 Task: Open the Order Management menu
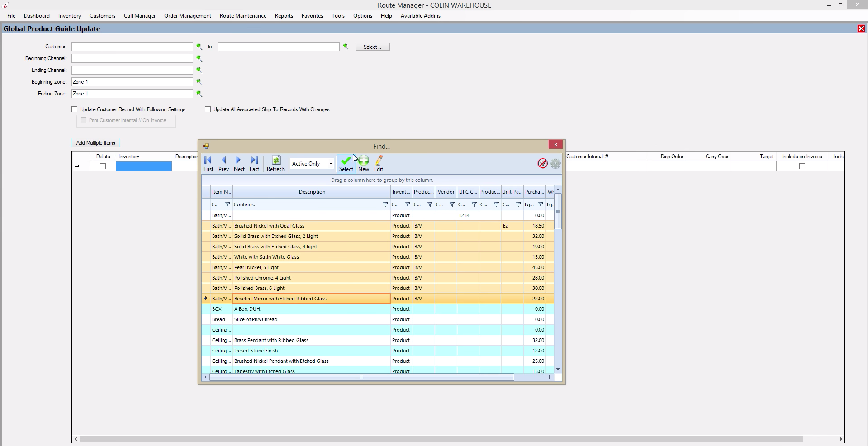pos(188,16)
